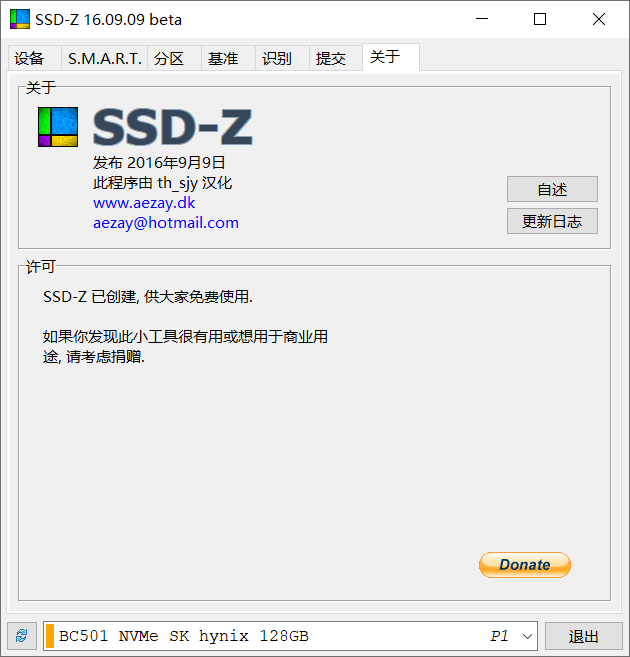Open the BC501 NVMe SK hynix drive list
Image resolution: width=630 pixels, height=657 pixels.
(x=290, y=636)
